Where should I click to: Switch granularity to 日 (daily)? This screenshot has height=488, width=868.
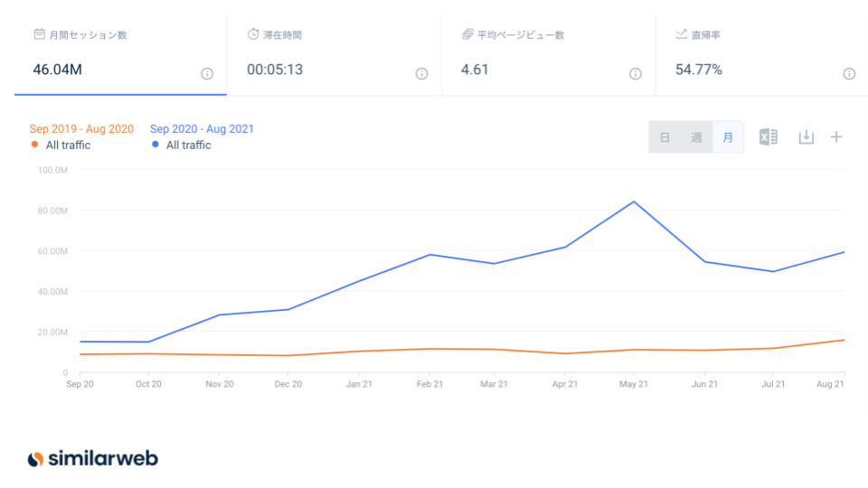coord(665,137)
